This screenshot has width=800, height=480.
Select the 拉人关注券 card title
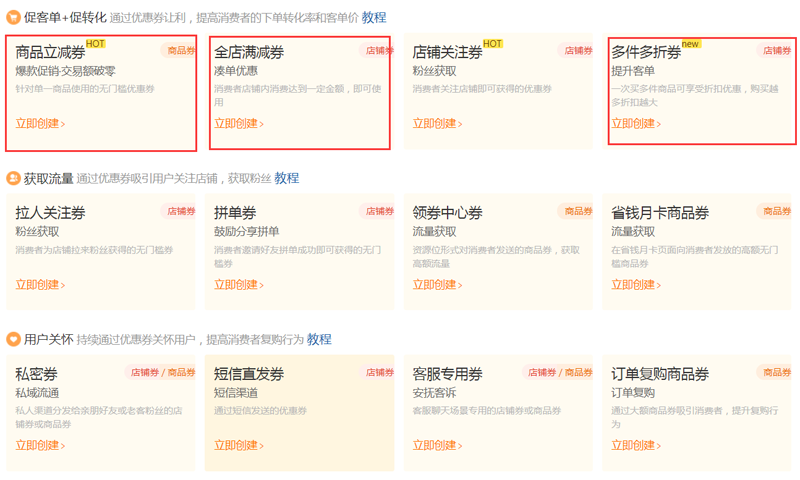pos(50,213)
